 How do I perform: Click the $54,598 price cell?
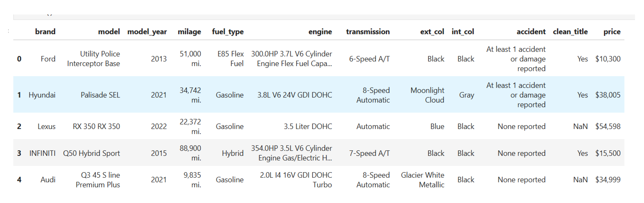click(607, 126)
